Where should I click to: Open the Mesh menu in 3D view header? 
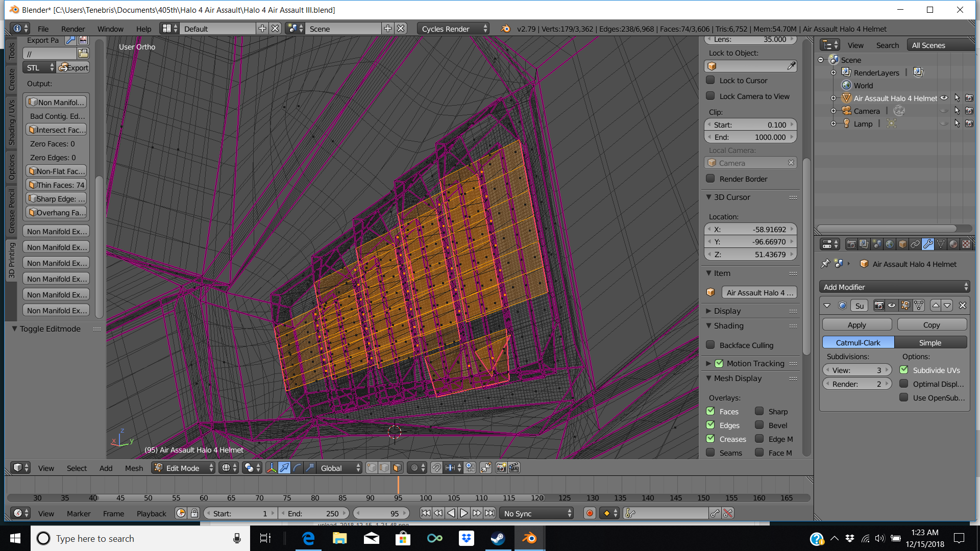coord(134,468)
